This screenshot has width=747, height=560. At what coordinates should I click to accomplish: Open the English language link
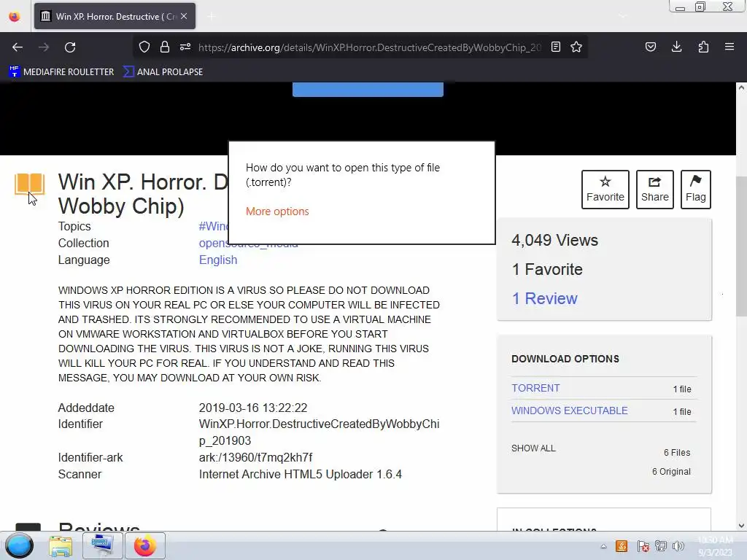point(217,260)
